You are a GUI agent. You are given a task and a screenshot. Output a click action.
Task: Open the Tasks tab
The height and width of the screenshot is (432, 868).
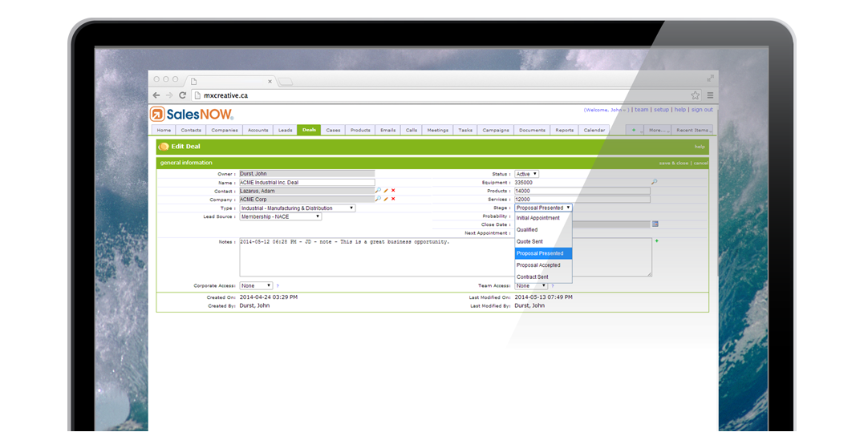pyautogui.click(x=465, y=130)
